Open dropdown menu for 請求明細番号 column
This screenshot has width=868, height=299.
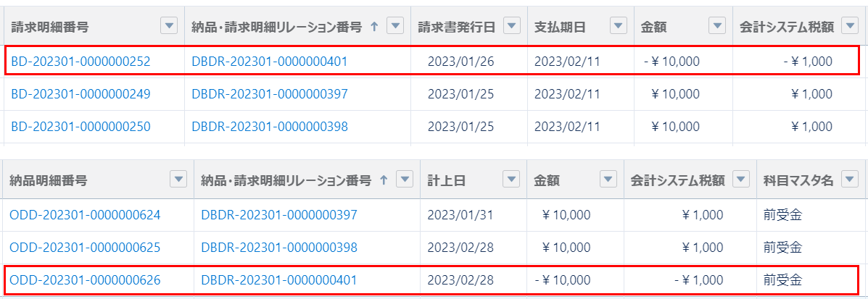click(168, 26)
